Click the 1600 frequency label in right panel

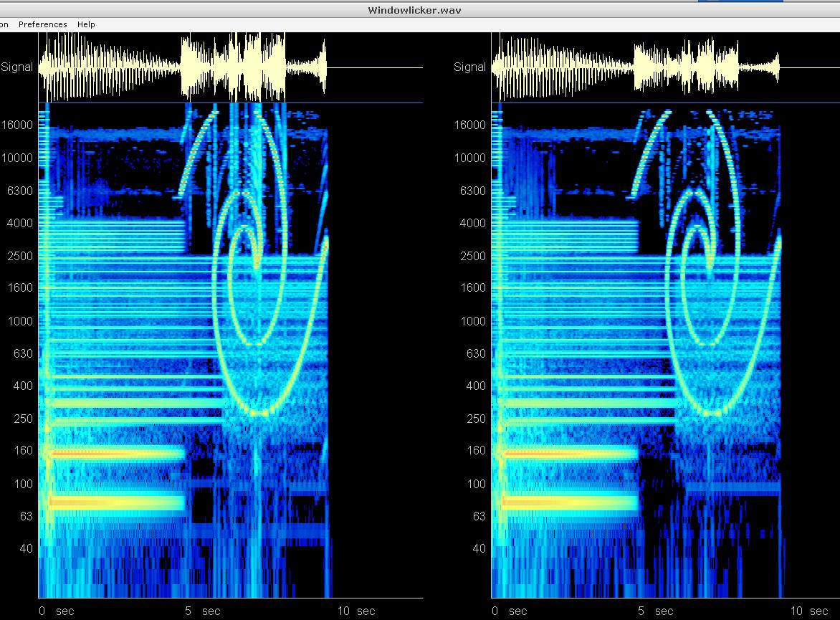[472, 287]
